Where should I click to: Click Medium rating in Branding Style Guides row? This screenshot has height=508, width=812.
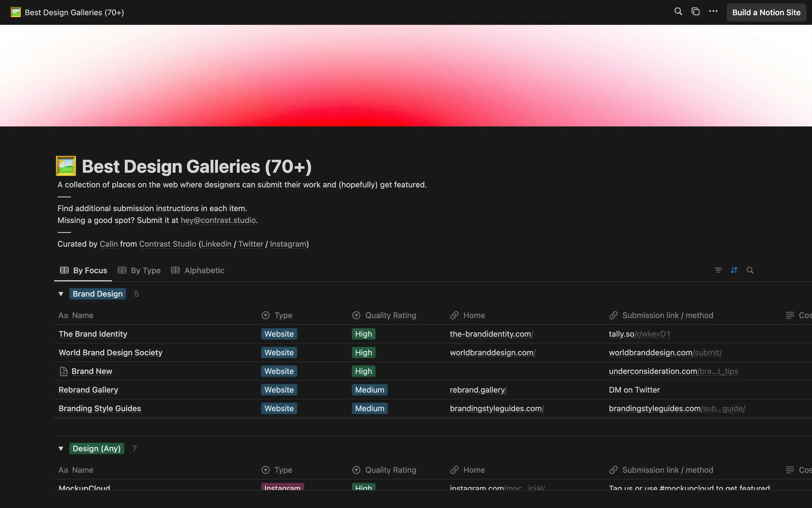point(369,408)
